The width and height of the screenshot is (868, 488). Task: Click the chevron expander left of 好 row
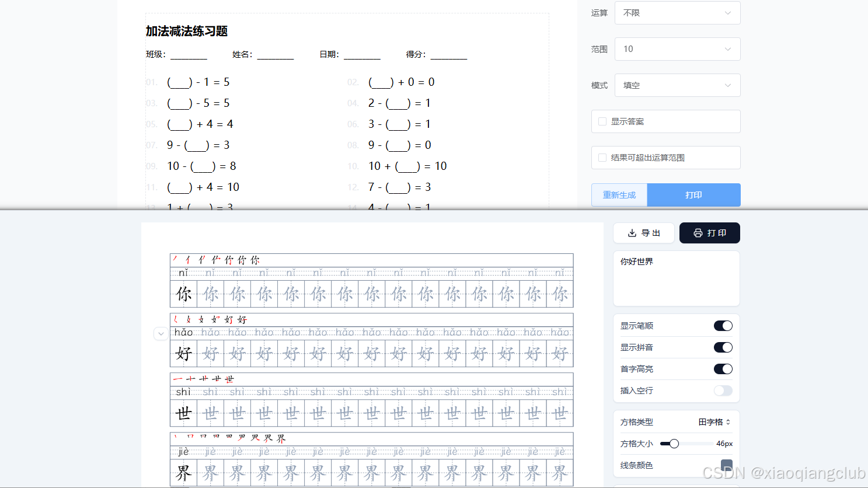coord(161,334)
